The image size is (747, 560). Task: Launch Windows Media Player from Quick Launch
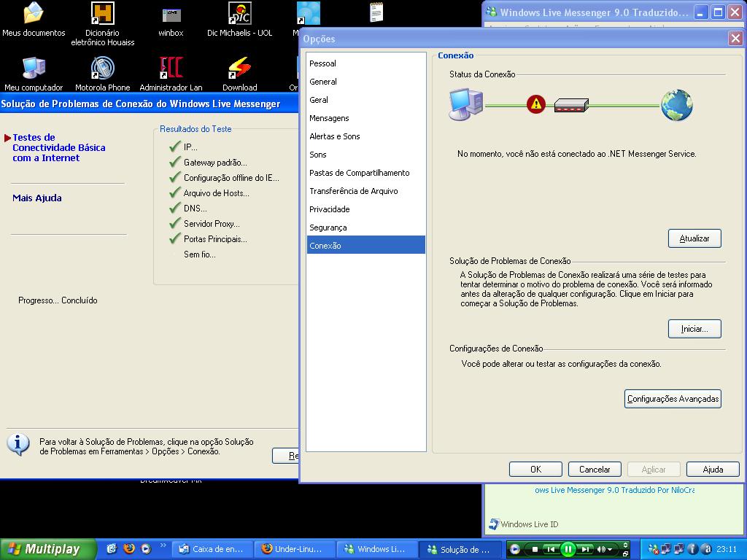coord(146,548)
